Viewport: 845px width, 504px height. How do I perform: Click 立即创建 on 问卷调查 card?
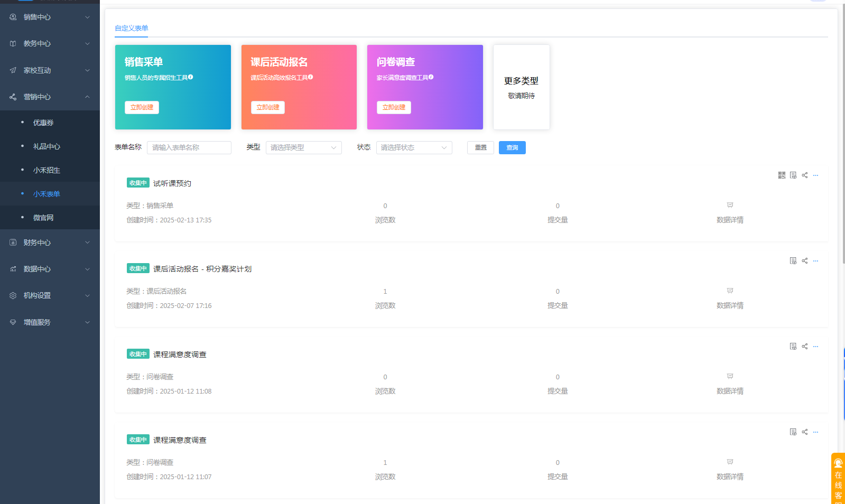tap(394, 107)
